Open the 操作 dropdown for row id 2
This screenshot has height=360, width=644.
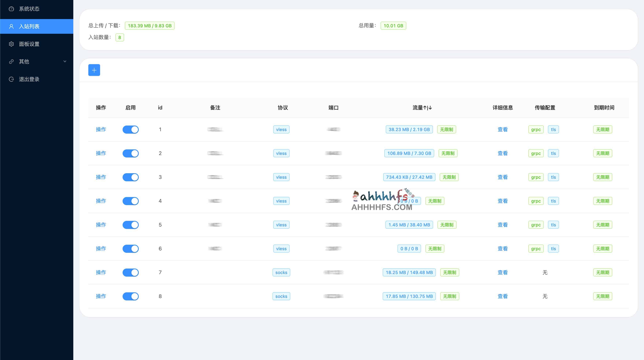(101, 153)
